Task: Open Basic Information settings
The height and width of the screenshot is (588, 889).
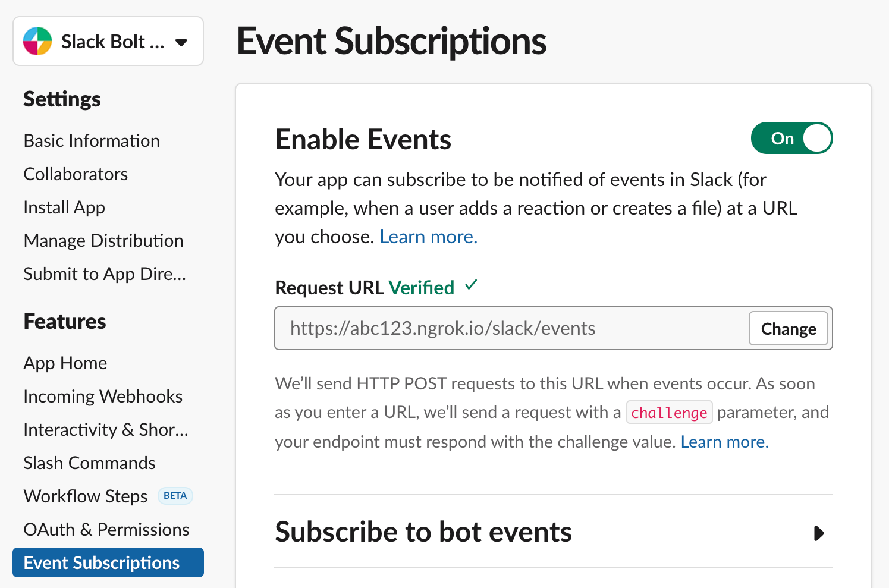Action: pyautogui.click(x=92, y=140)
